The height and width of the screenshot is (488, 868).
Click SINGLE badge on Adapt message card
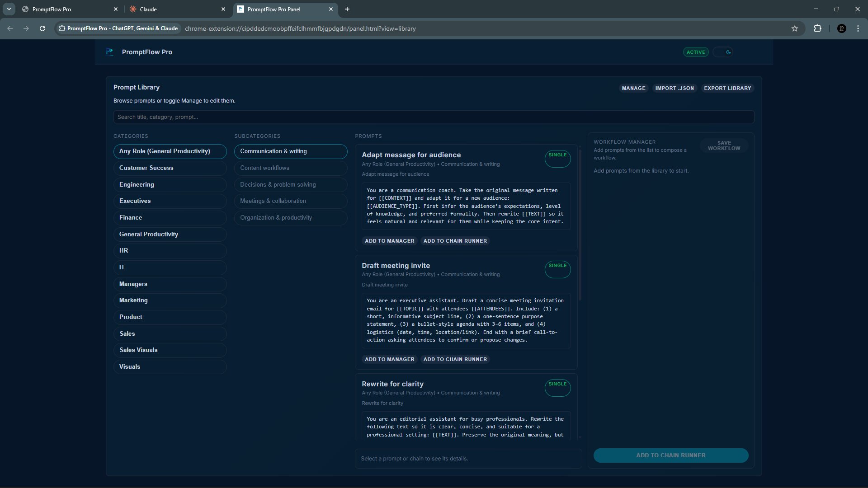[x=557, y=159]
